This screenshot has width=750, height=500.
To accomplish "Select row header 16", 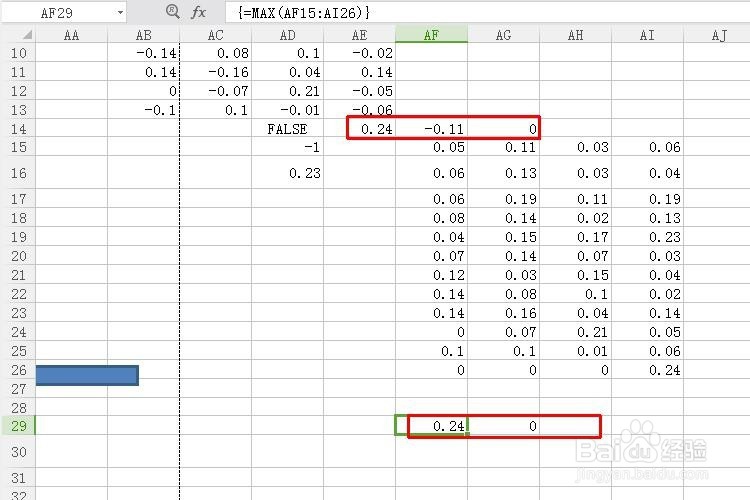I will (x=18, y=172).
